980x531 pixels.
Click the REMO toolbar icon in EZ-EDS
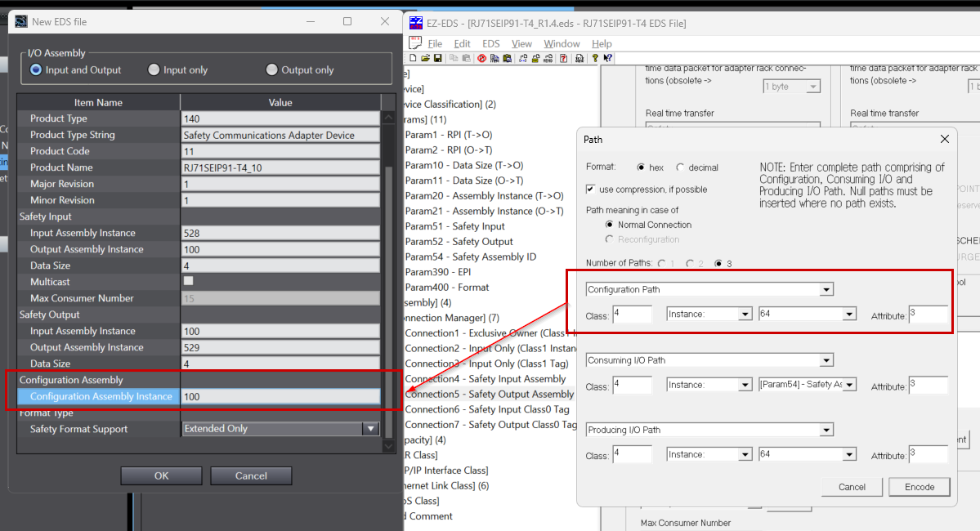[x=548, y=58]
